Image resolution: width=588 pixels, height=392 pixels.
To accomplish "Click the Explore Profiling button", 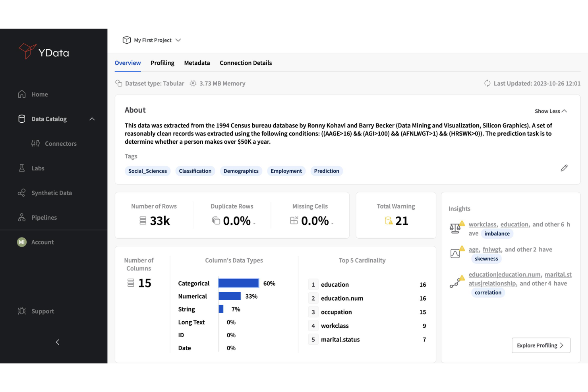I will (x=541, y=345).
